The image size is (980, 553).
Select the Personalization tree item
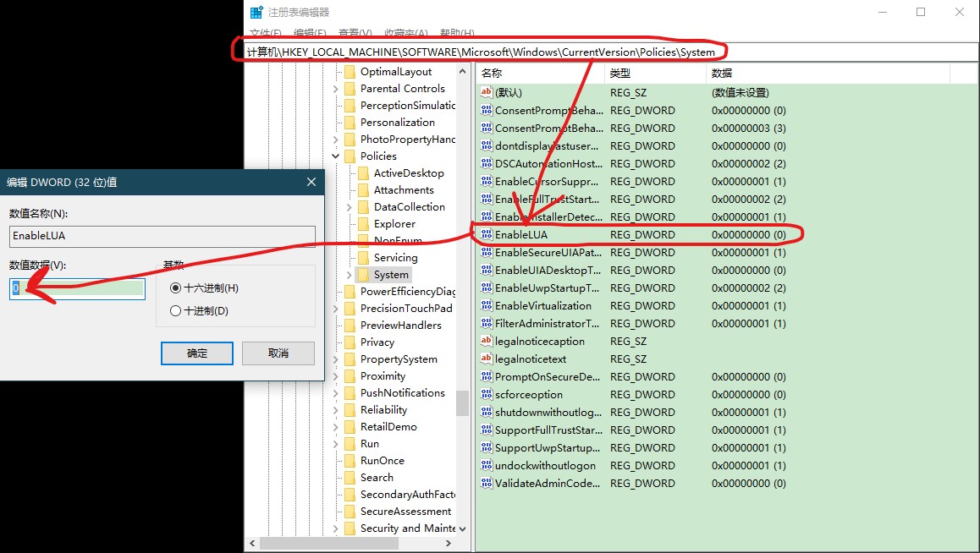tap(398, 123)
